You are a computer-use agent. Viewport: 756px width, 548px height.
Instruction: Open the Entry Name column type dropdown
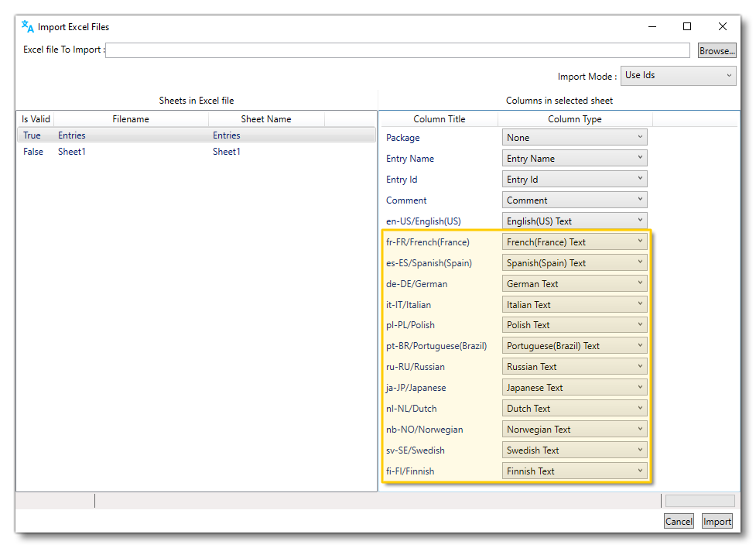tap(574, 158)
